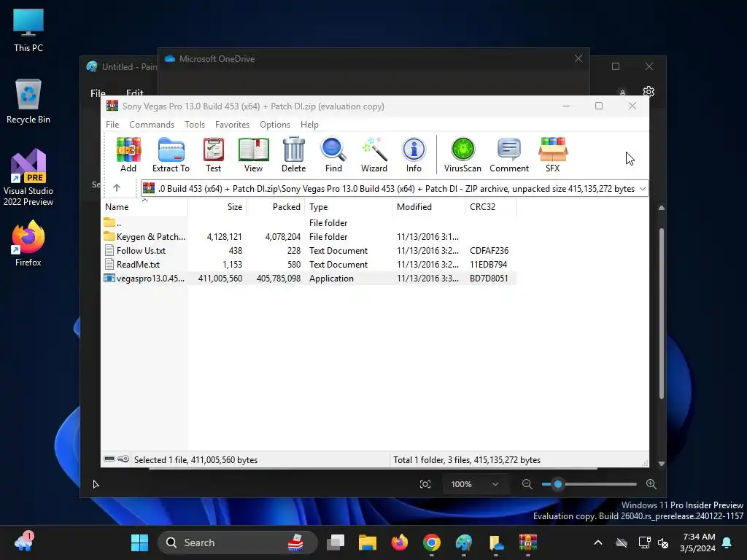
Task: Show archive Info icon
Action: [x=414, y=155]
